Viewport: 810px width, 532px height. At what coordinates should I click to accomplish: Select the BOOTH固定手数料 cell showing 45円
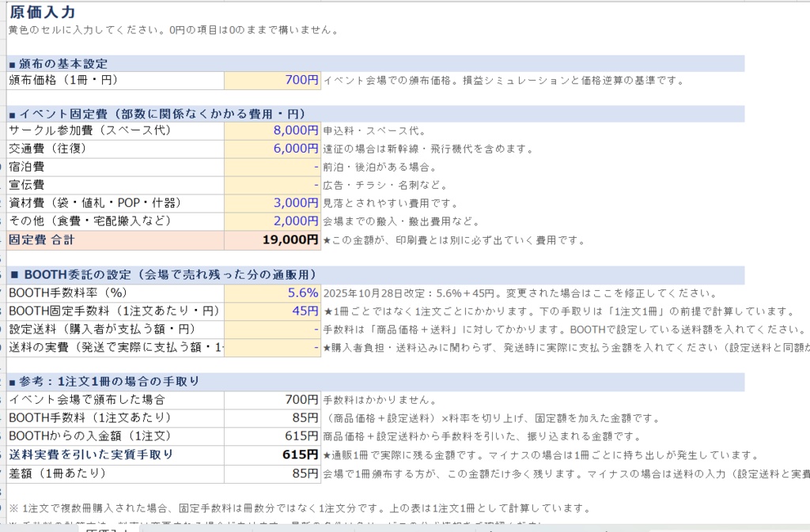click(x=272, y=311)
